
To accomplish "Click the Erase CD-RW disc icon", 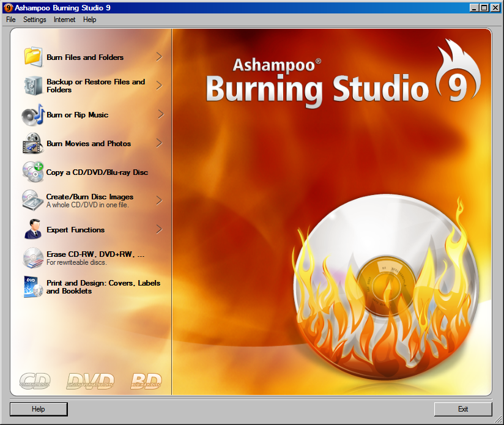I will coord(33,257).
